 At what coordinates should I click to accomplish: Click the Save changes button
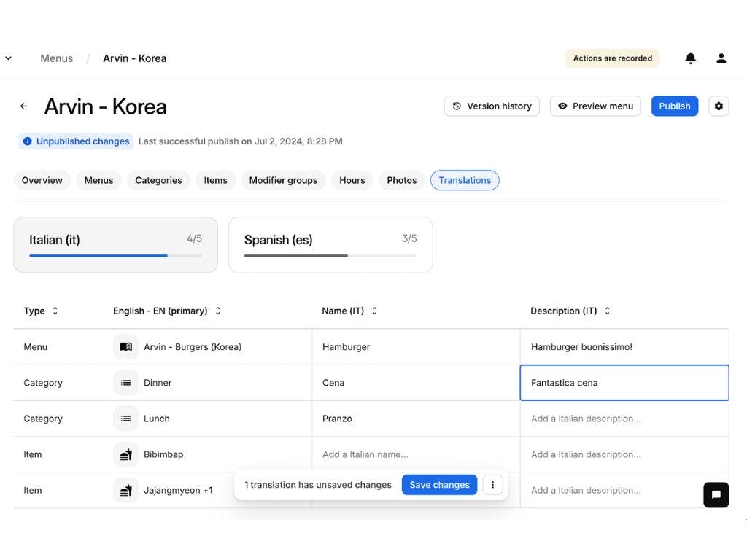pyautogui.click(x=439, y=485)
